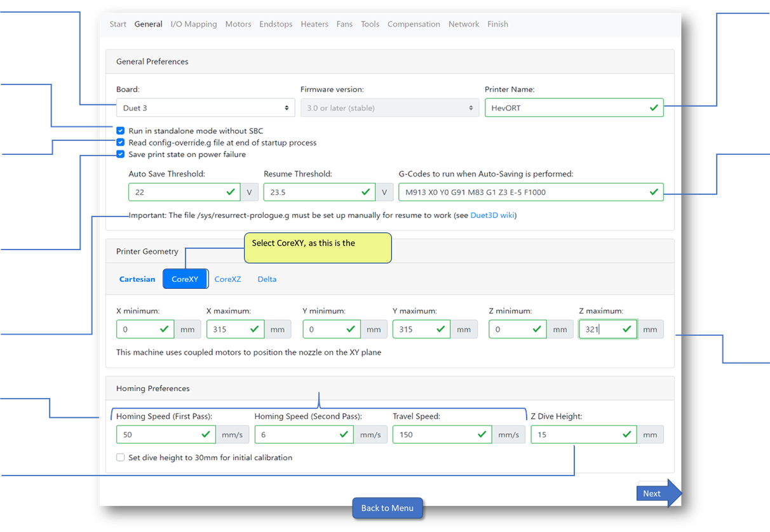Select Cartesian printer geometry
The width and height of the screenshot is (770, 532).
click(137, 279)
